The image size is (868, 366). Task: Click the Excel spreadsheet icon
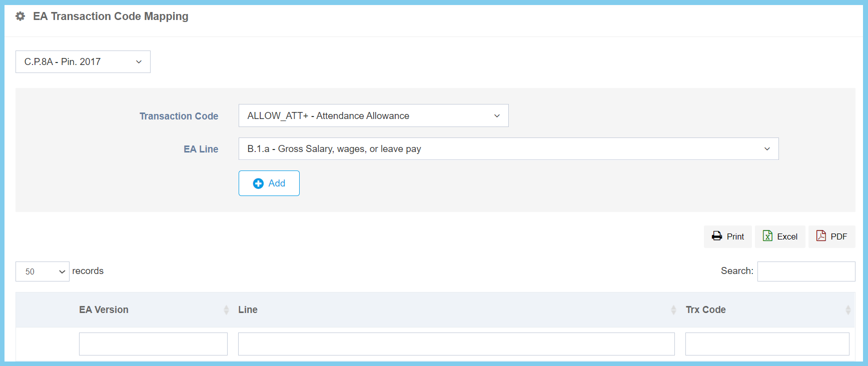pyautogui.click(x=767, y=236)
